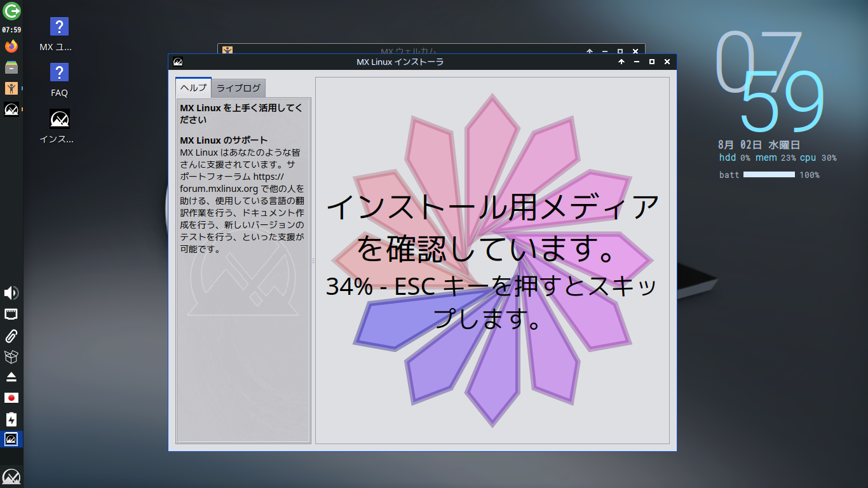The width and height of the screenshot is (868, 488).
Task: Maximize the MX ウェルカム background window
Action: click(620, 51)
